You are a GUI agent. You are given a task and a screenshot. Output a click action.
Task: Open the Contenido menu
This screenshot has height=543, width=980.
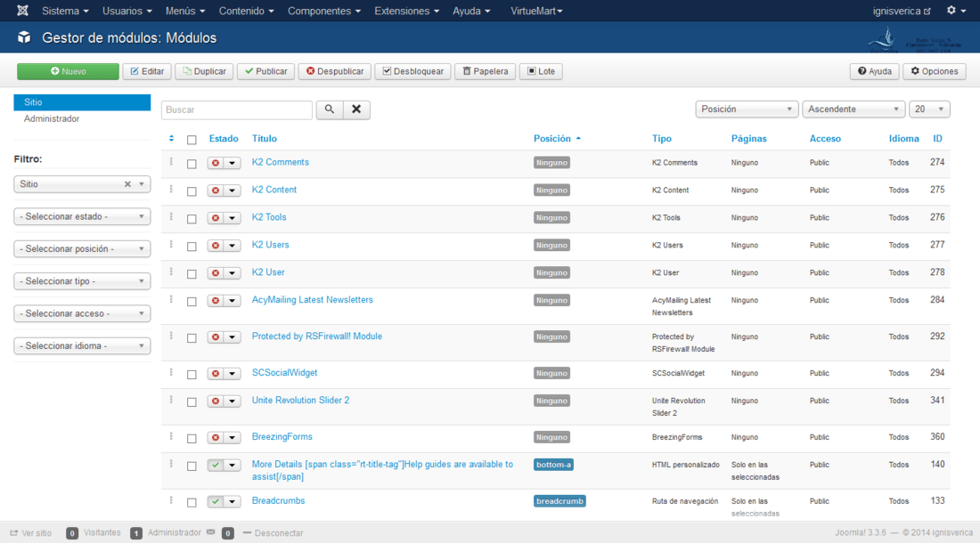click(x=246, y=11)
